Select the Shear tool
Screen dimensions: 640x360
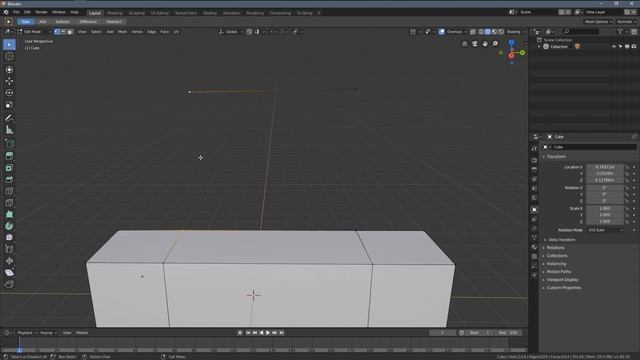[x=9, y=273]
